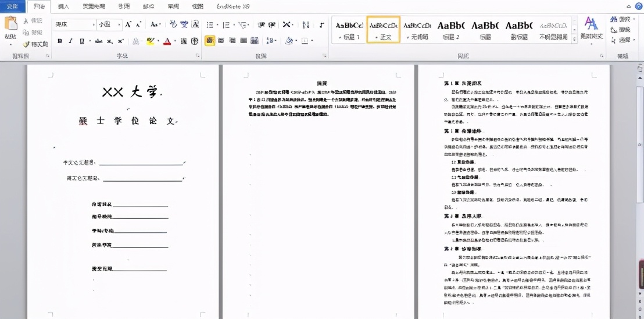Expand the shading color arrow
The image size is (644, 319).
(x=295, y=41)
